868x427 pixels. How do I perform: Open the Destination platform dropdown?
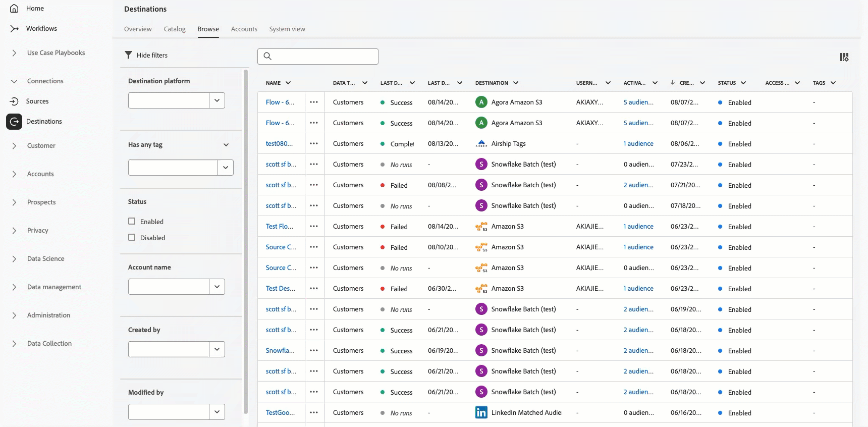click(x=217, y=100)
